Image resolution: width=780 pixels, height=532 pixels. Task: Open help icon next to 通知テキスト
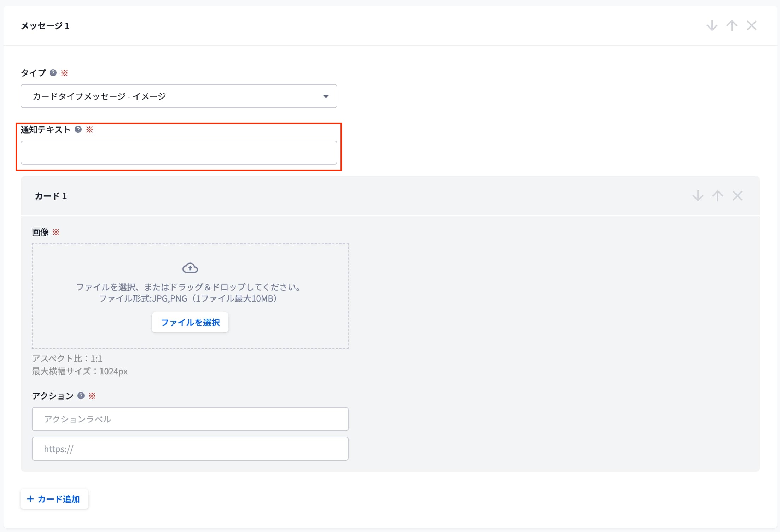[x=78, y=129]
